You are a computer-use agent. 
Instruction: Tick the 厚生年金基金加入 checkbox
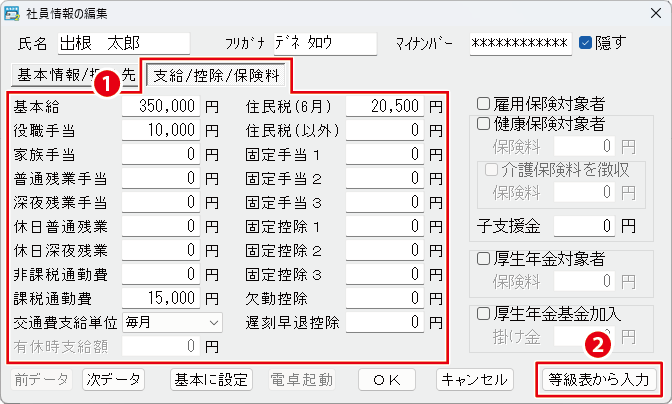tap(485, 314)
